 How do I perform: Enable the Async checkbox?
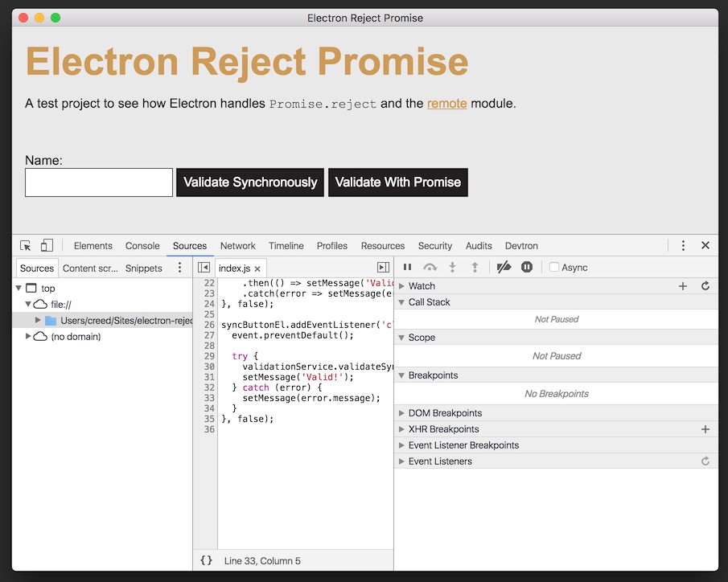click(x=554, y=268)
